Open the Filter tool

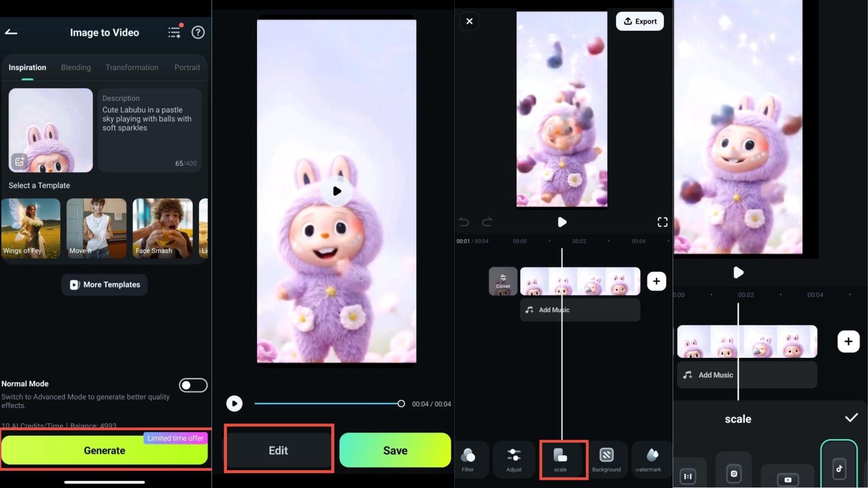coord(468,460)
